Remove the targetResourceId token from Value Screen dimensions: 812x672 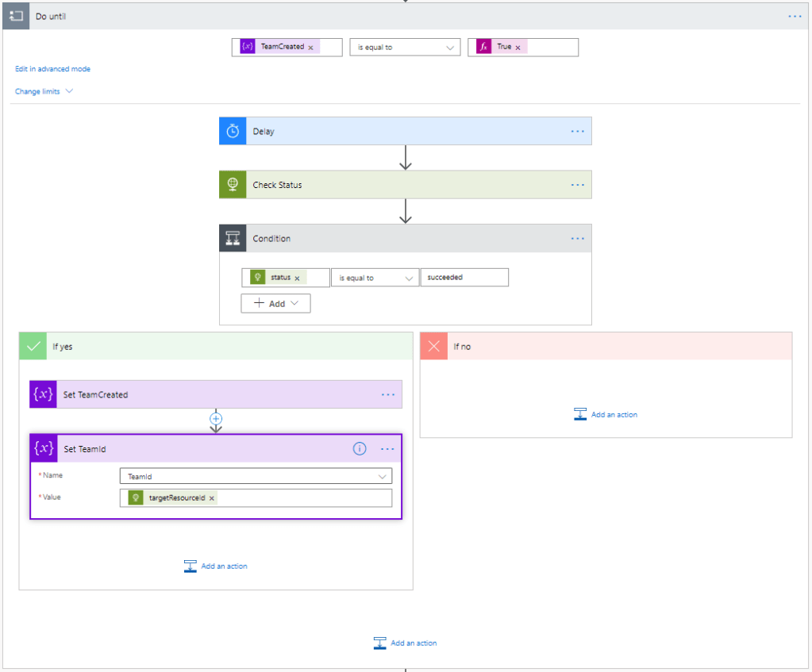coord(212,498)
